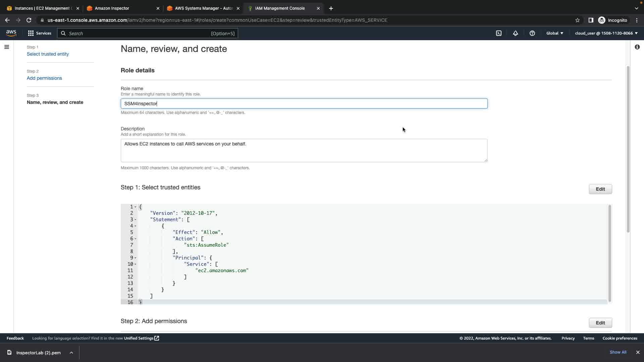Viewport: 644px width, 362px height.
Task: Open the notifications bell icon
Action: tap(516, 33)
